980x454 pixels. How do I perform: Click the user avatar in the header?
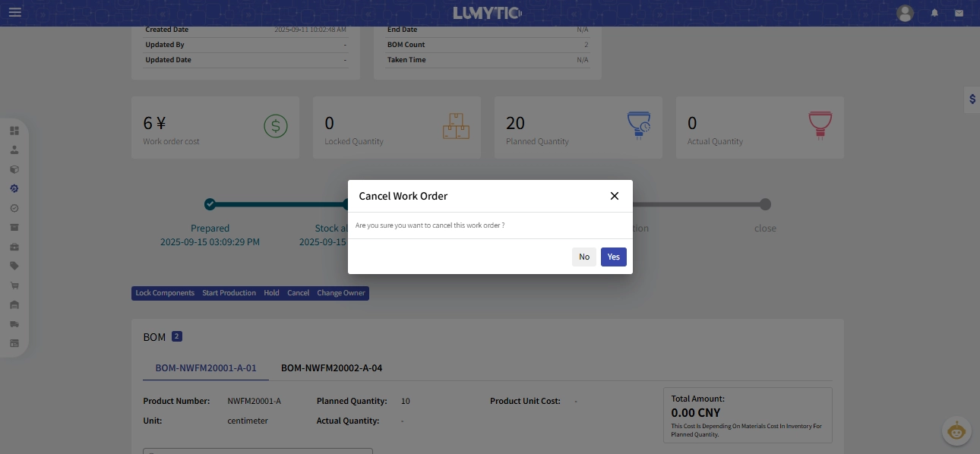point(904,13)
